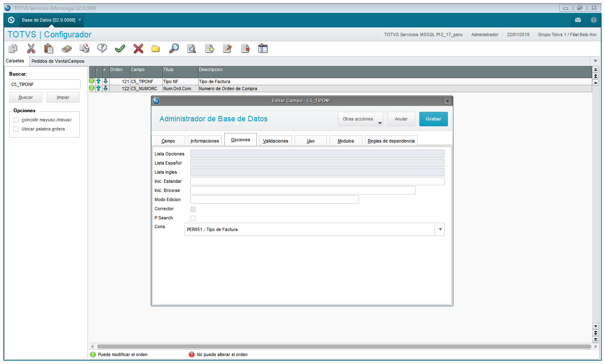Select the Carpetas tab
This screenshot has height=364, width=605.
pyautogui.click(x=15, y=61)
